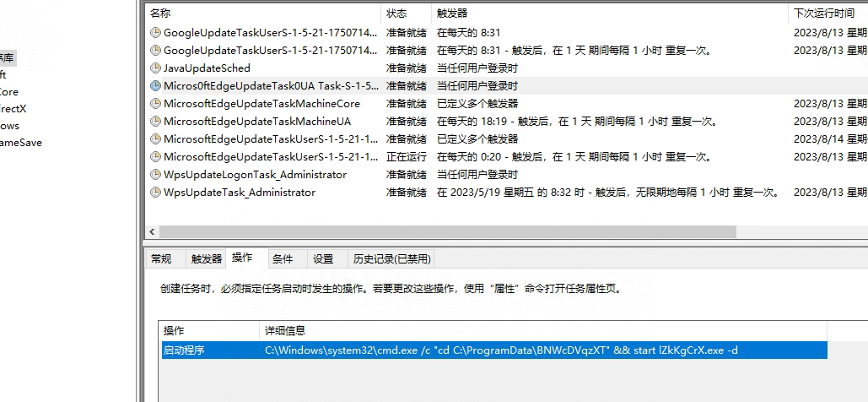Select the MicrosoftEdgeUpdateTaskMachineCore task name
868x402 pixels.
tap(261, 104)
